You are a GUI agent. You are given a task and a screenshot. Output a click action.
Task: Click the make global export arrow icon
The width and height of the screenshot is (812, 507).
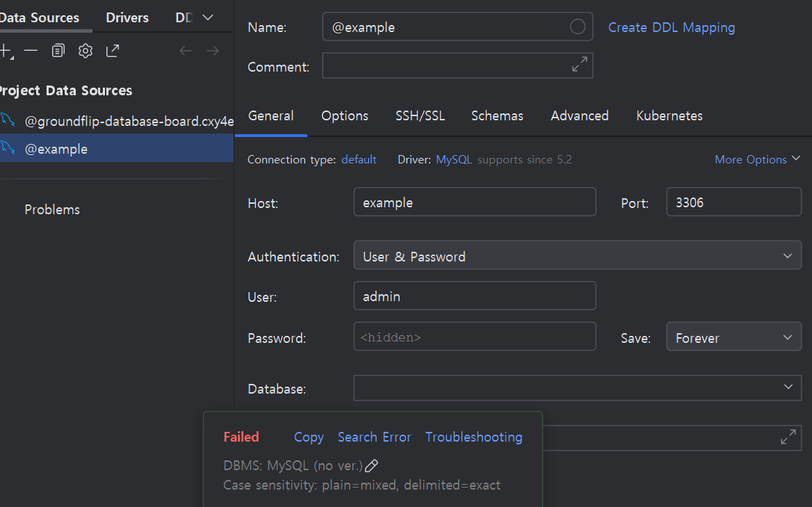[113, 51]
